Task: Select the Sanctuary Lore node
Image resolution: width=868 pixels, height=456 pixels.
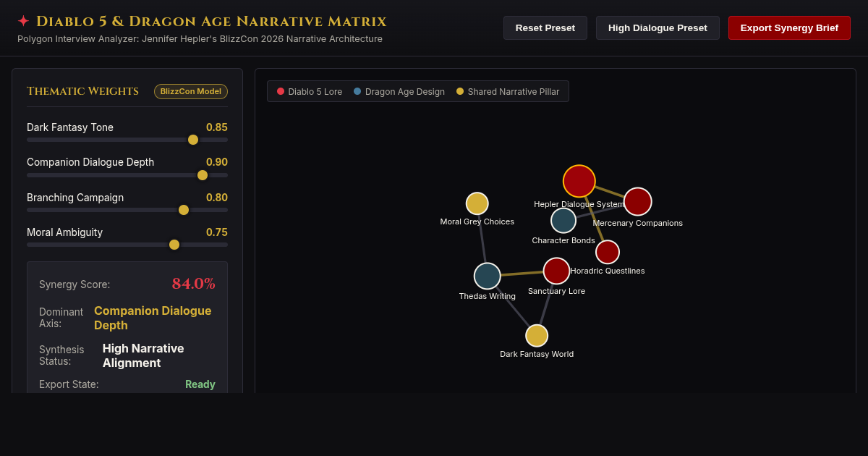Action: pyautogui.click(x=557, y=271)
